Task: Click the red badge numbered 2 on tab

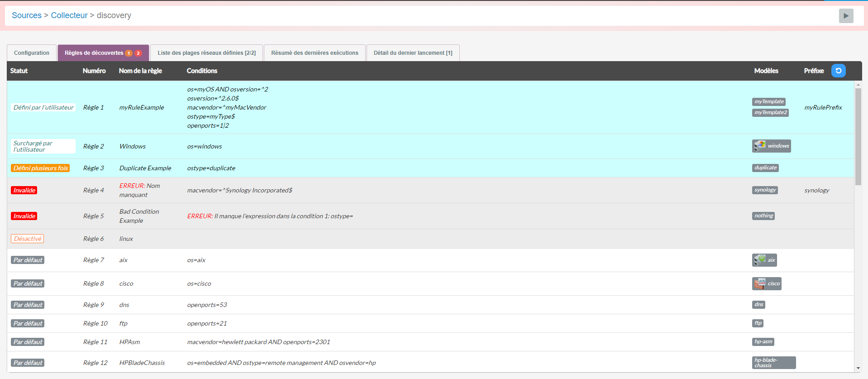Action: 138,53
